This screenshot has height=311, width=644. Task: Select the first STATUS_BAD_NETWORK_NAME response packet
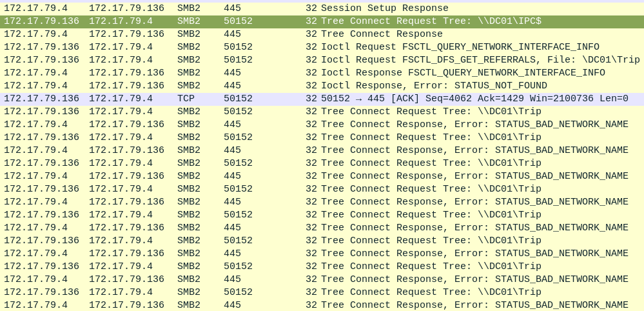click(474, 125)
